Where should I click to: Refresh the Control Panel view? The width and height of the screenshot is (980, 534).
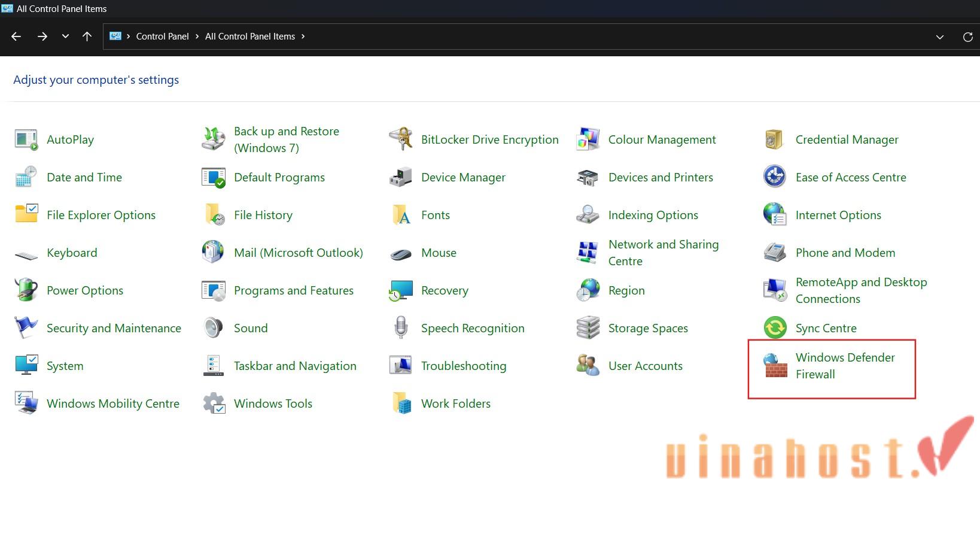[x=967, y=37]
